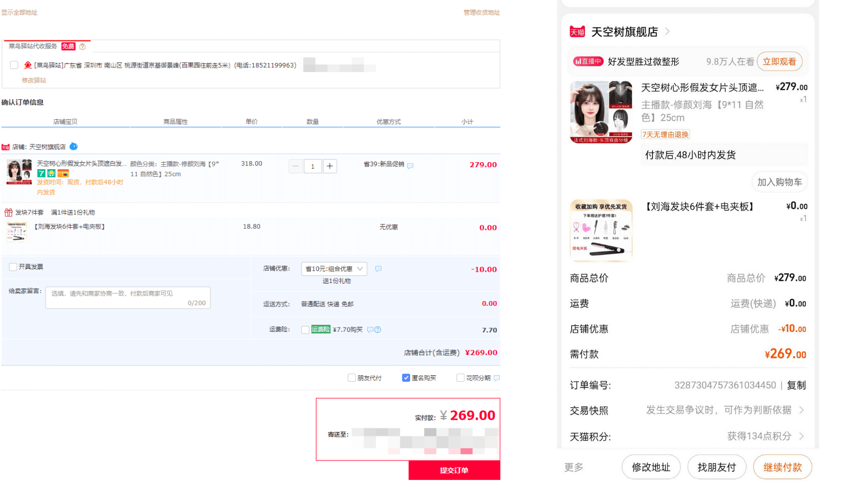Click the question mark help icon beside 运费险
The height and width of the screenshot is (488, 868).
point(380,329)
